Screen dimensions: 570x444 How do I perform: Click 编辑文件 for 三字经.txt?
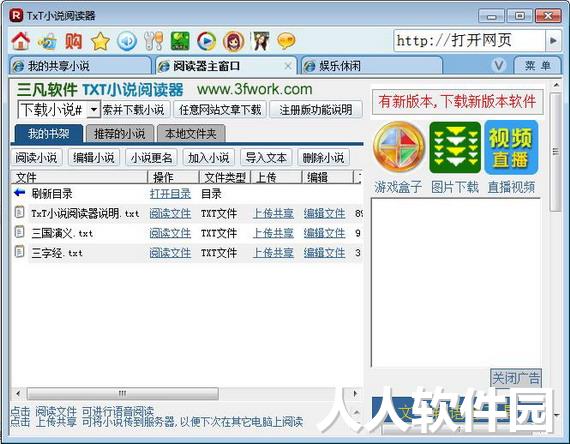(x=325, y=252)
